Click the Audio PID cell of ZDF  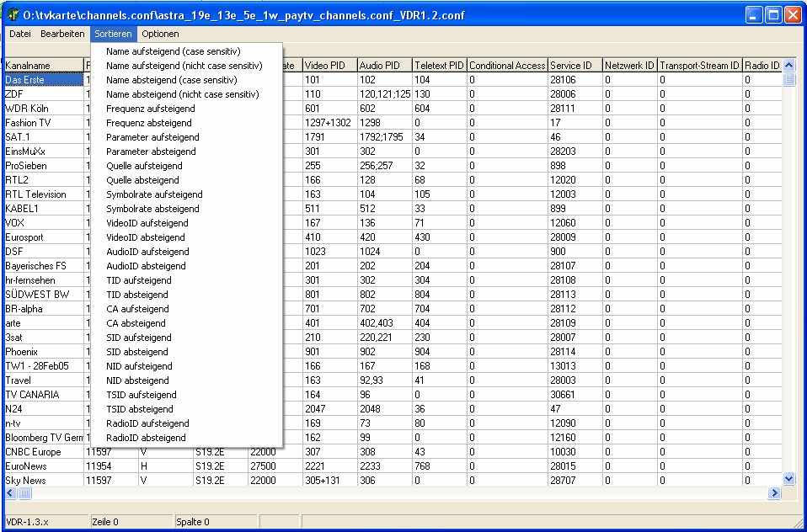pyautogui.click(x=384, y=94)
